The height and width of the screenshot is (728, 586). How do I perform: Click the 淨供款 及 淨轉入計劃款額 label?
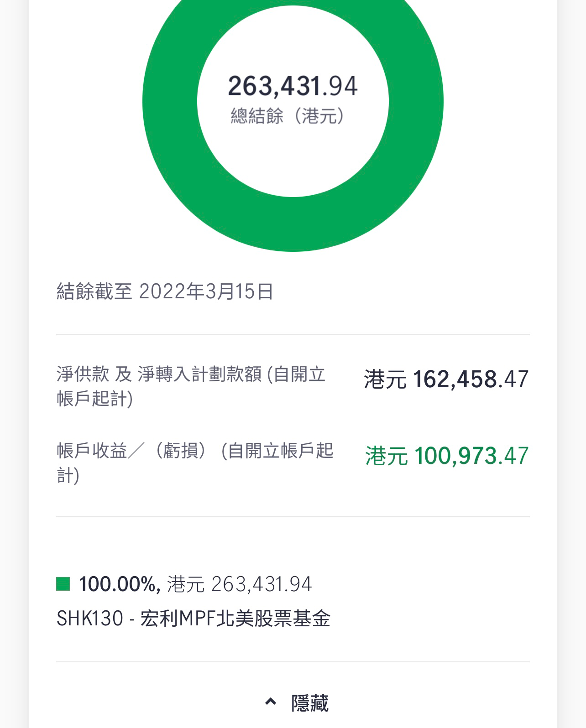click(x=191, y=386)
